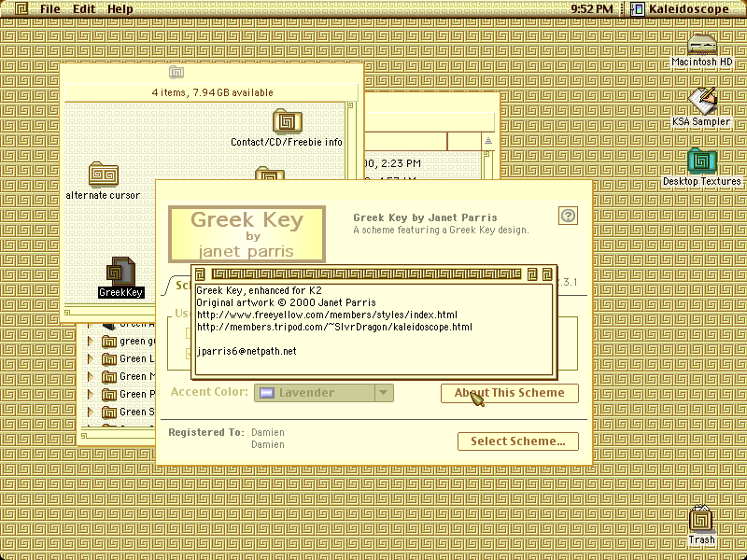The image size is (747, 560).
Task: Click the Lavender color swatch
Action: 267,393
